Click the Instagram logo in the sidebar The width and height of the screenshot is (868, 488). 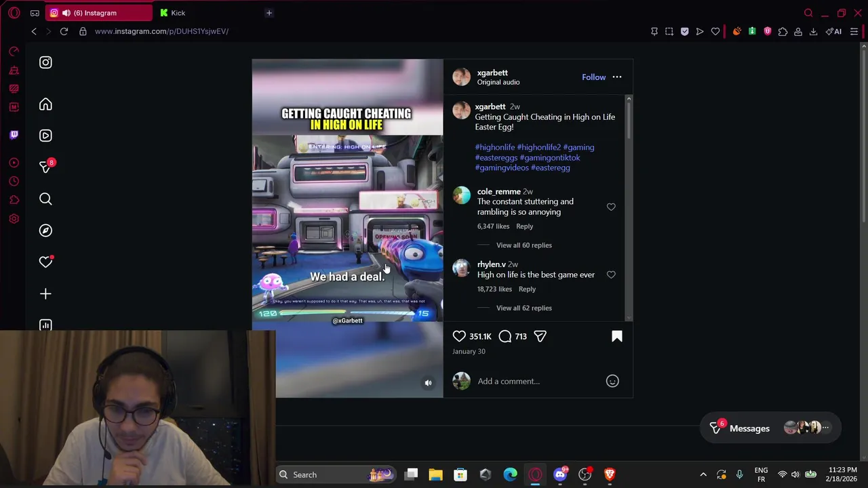point(45,62)
